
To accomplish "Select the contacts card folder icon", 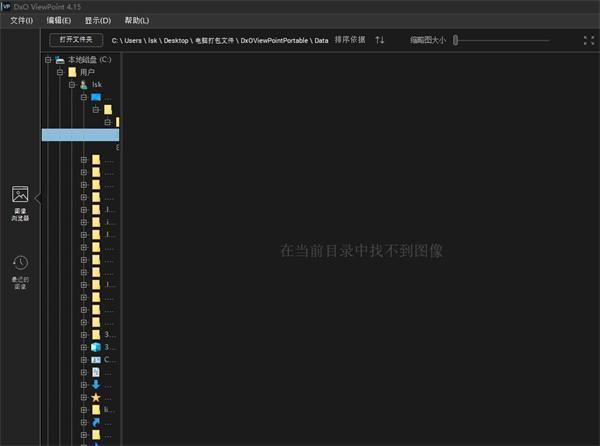I will (x=96, y=360).
